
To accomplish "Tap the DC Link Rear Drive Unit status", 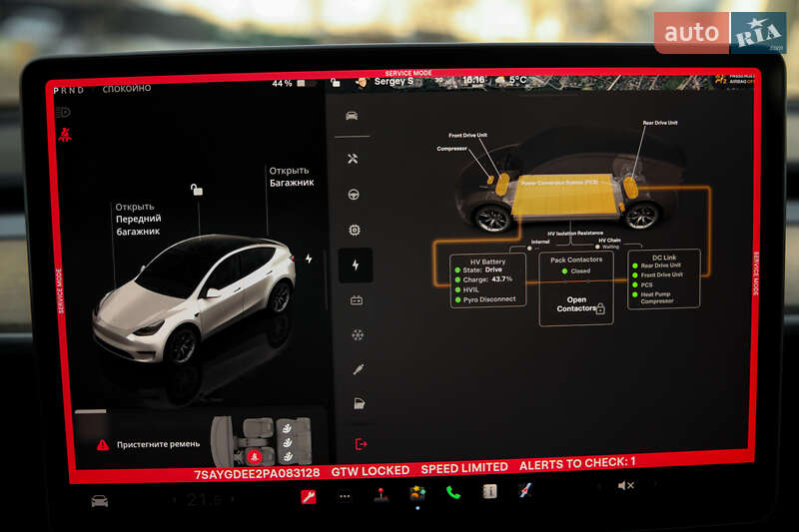I will pyautogui.click(x=657, y=266).
